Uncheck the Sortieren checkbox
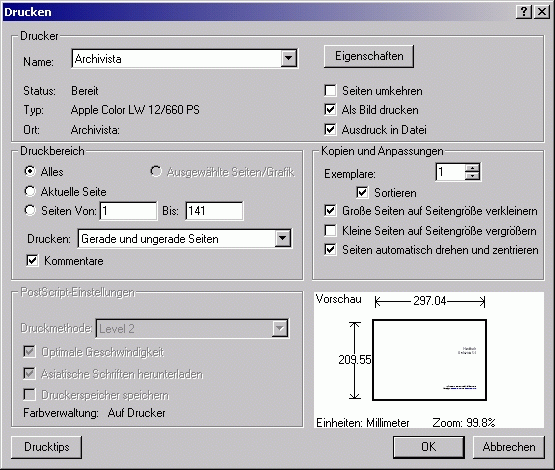The image size is (555, 470). (362, 193)
